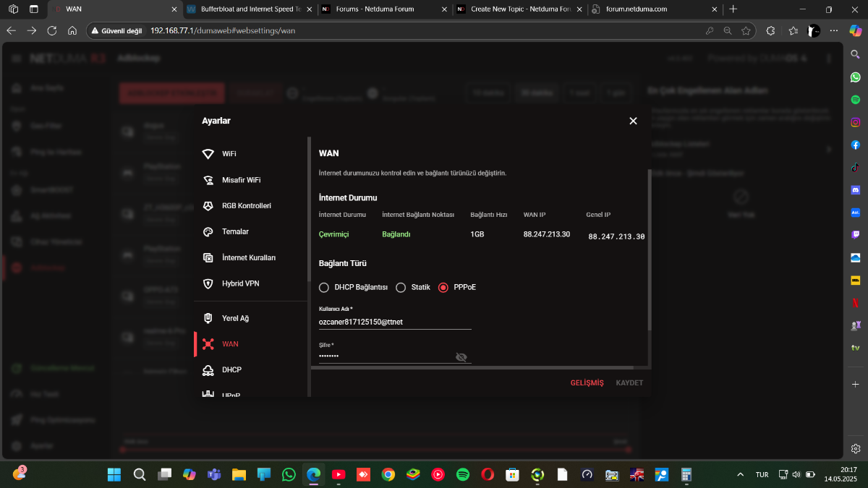Switch to Bufferbloat and Internet Speed tab

[250, 9]
